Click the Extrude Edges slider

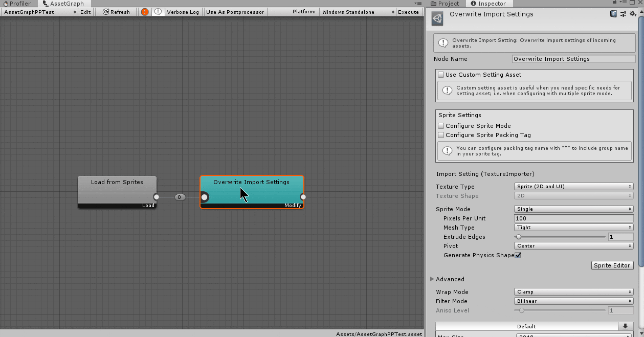click(x=560, y=237)
